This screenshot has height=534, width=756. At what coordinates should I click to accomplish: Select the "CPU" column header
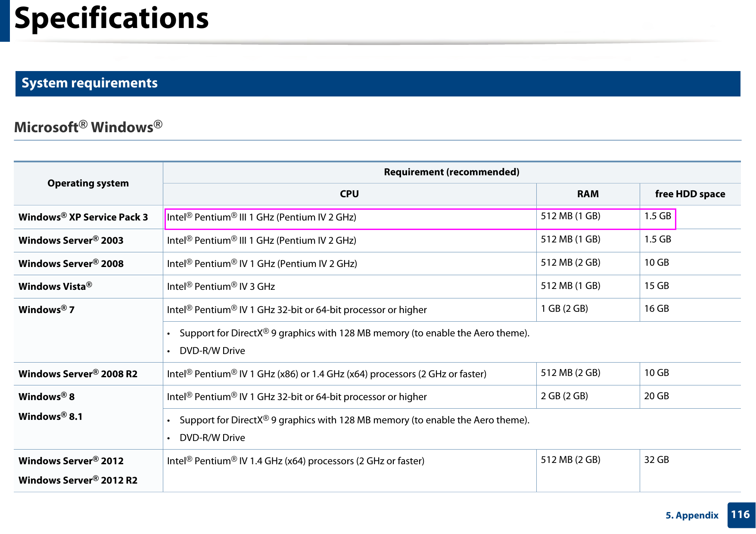[x=349, y=194]
